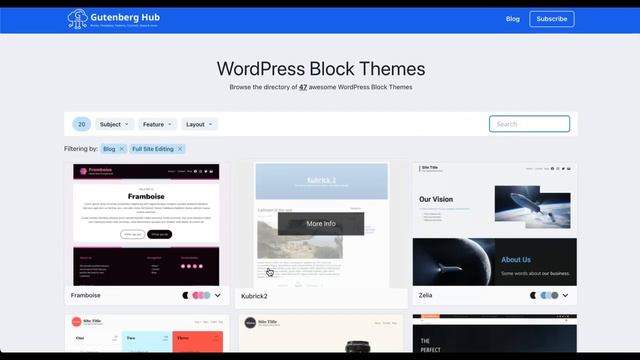640x360 pixels.
Task: Open the dark 'The Perfect' theme thumbnail
Action: pos(495,333)
